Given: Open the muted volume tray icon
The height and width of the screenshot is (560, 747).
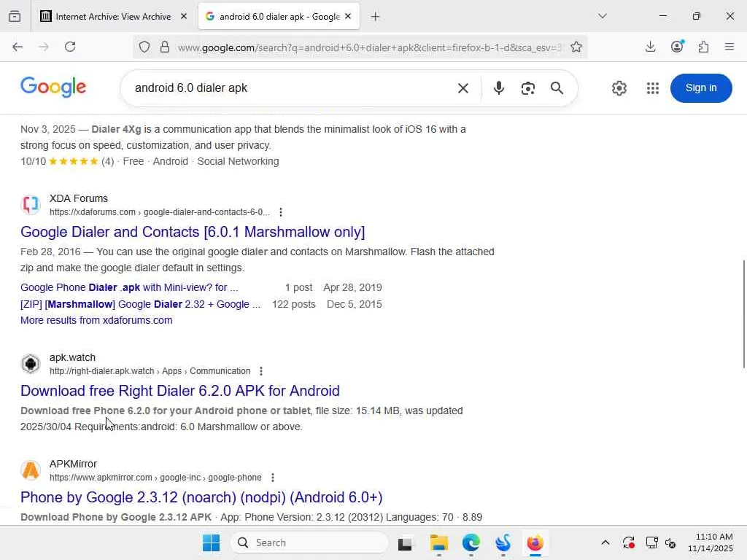Looking at the screenshot, I should tap(670, 542).
